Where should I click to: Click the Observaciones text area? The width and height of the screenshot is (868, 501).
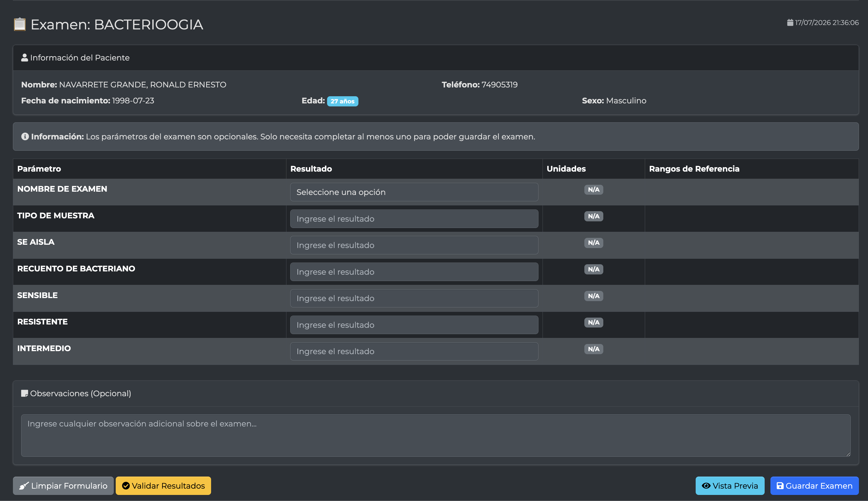tap(436, 436)
